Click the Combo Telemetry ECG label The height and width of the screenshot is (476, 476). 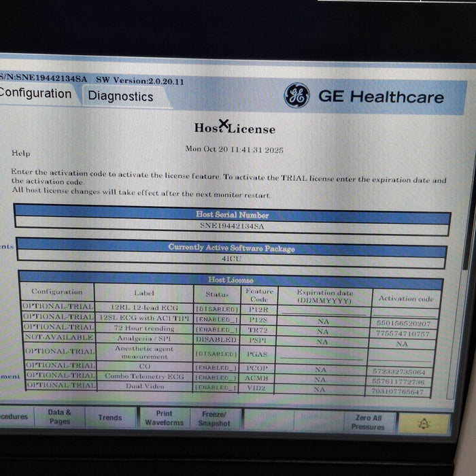click(144, 376)
